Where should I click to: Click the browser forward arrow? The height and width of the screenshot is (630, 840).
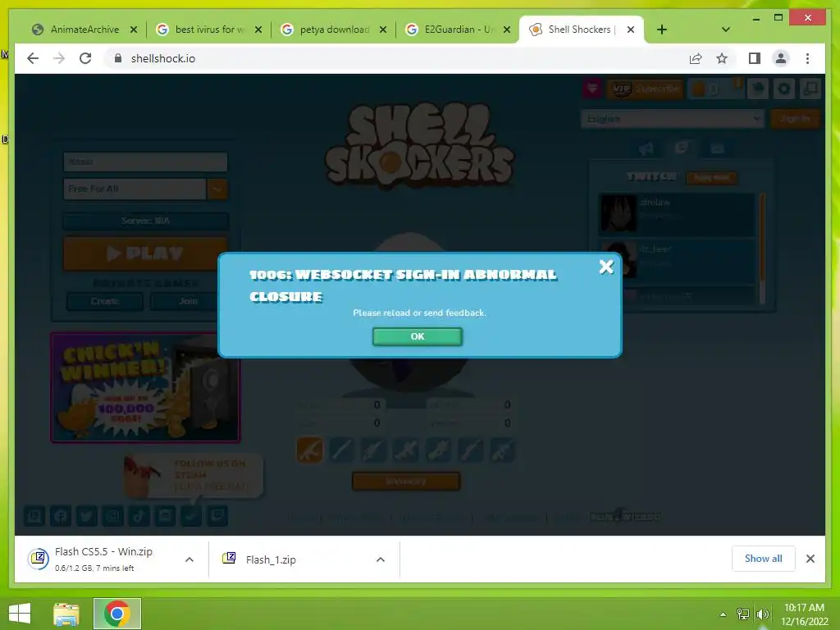click(x=59, y=58)
